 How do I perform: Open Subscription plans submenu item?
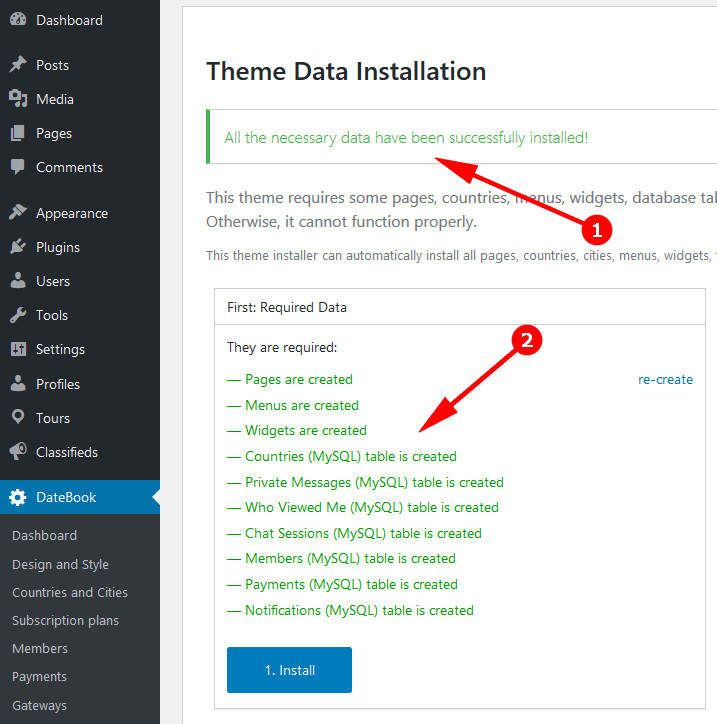click(65, 620)
